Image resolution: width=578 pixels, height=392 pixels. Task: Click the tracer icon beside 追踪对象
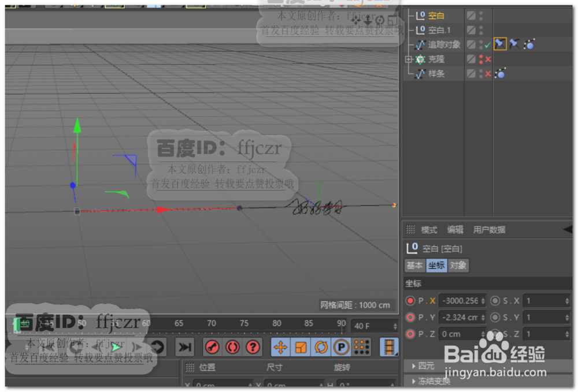[x=420, y=44]
